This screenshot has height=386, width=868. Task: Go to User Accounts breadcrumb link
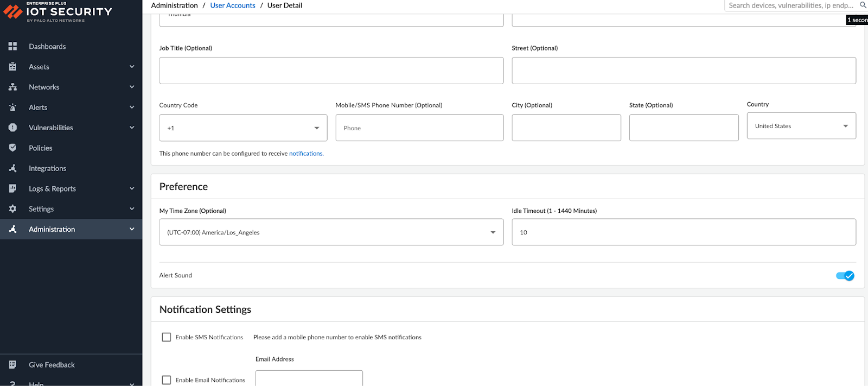point(233,5)
